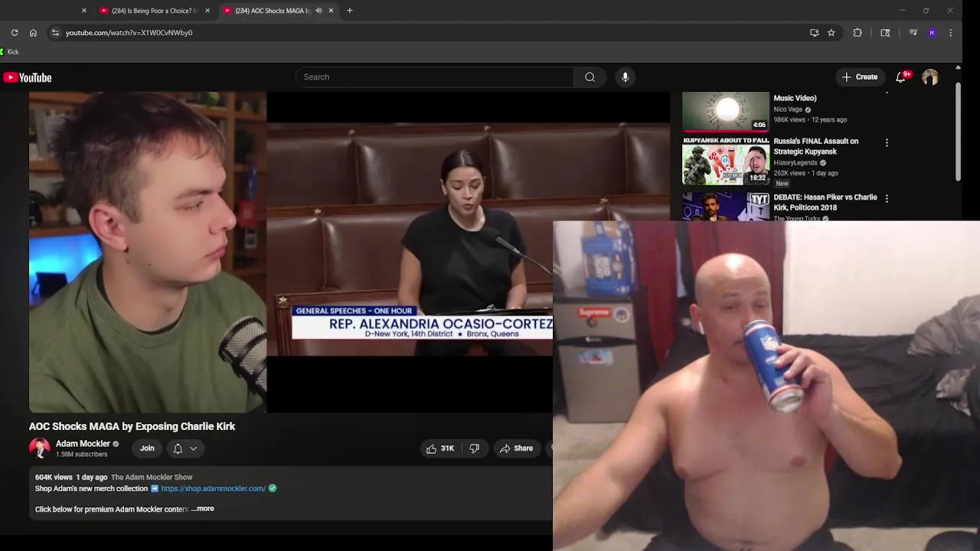Mute the tab via its speaker icon
This screenshot has height=551, width=980.
pyautogui.click(x=318, y=11)
